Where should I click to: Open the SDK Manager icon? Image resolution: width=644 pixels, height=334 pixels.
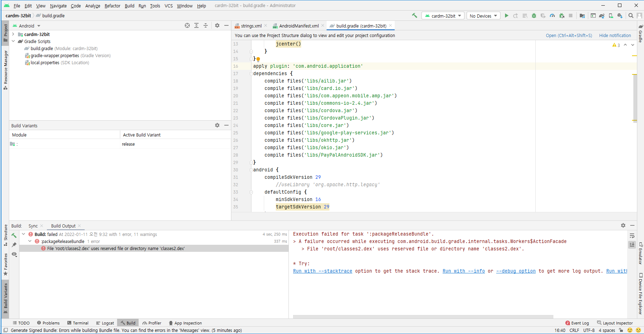pyautogui.click(x=620, y=16)
